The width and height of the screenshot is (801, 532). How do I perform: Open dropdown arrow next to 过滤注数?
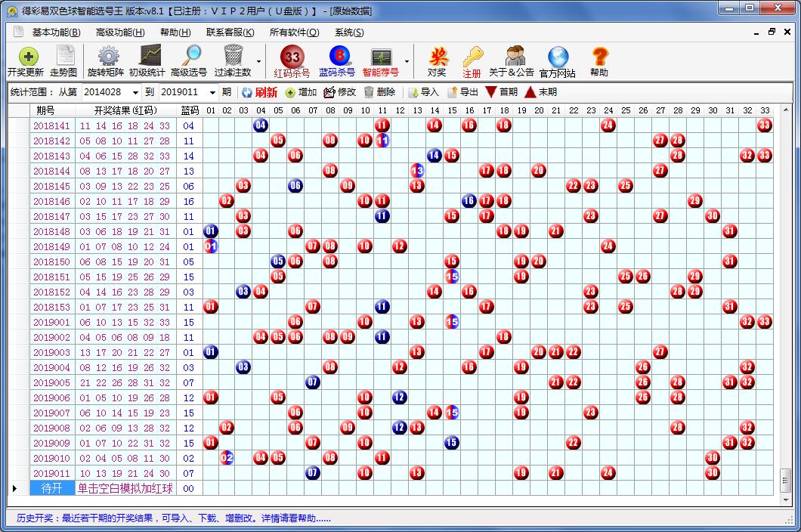259,62
